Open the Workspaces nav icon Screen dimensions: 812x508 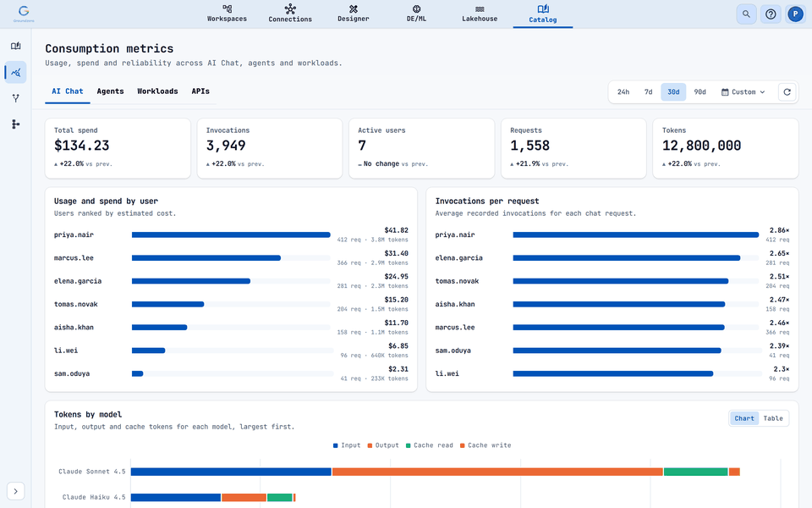[227, 8]
